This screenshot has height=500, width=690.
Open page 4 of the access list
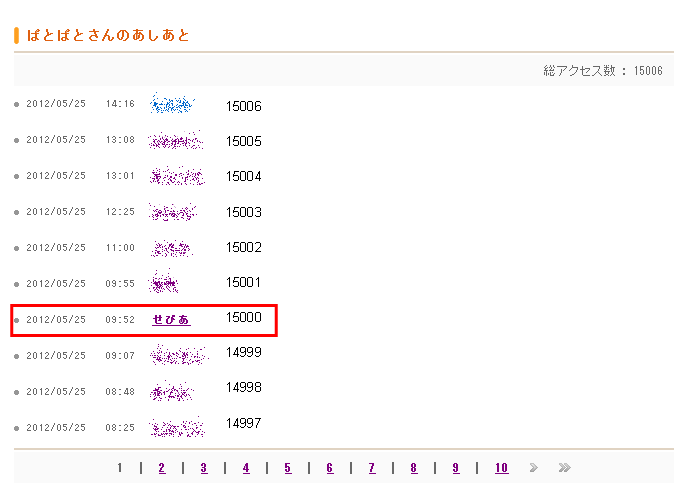245,467
